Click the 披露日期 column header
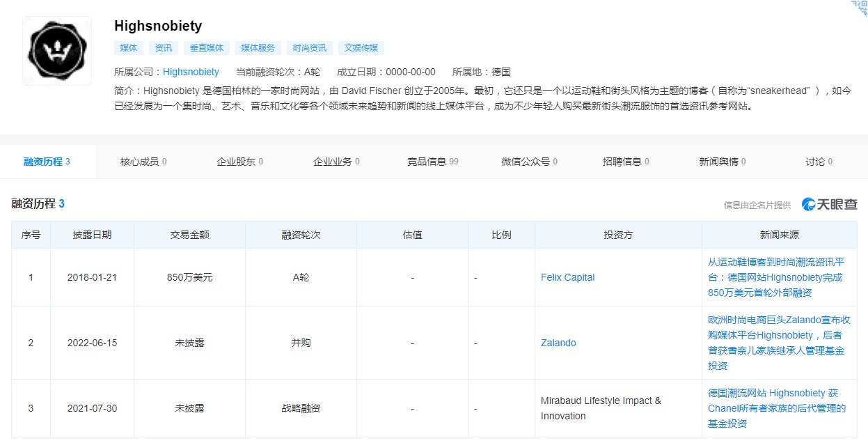Screen dimensions: 868x443 click(92, 235)
